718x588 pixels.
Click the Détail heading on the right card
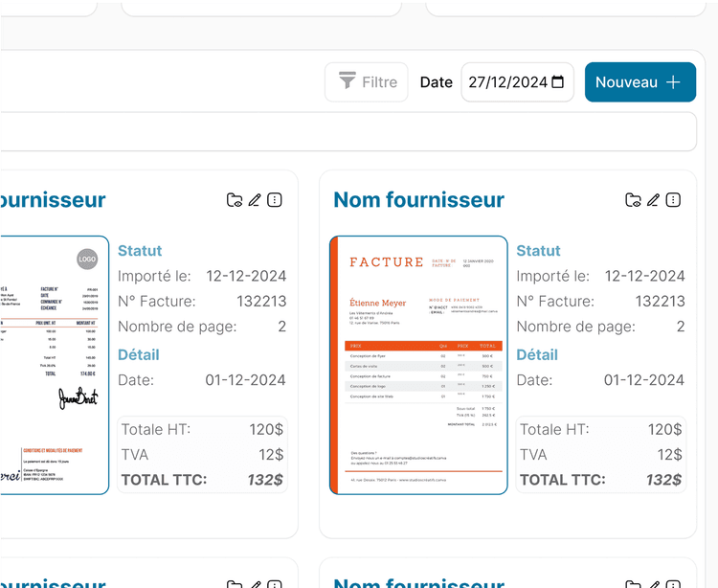click(x=537, y=354)
